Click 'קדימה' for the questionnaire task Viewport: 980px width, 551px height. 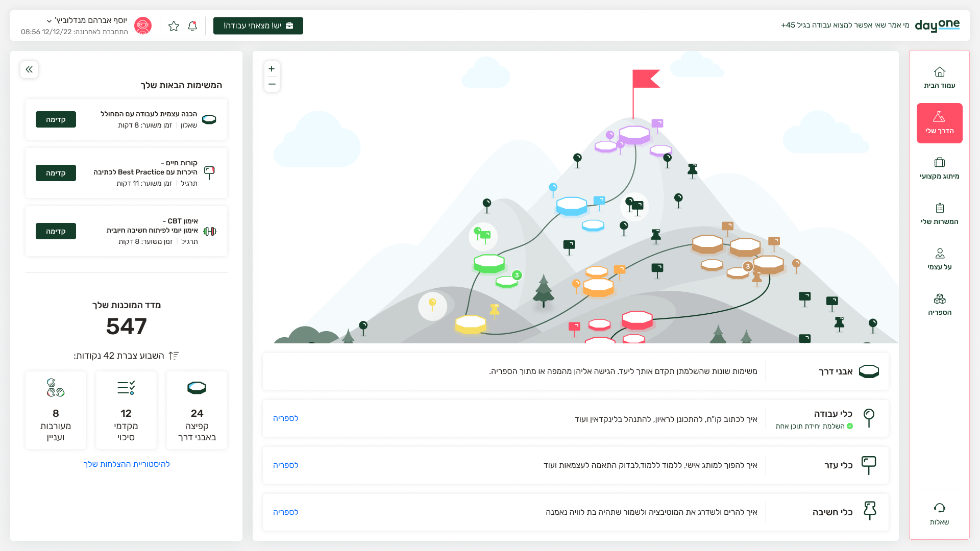point(56,119)
